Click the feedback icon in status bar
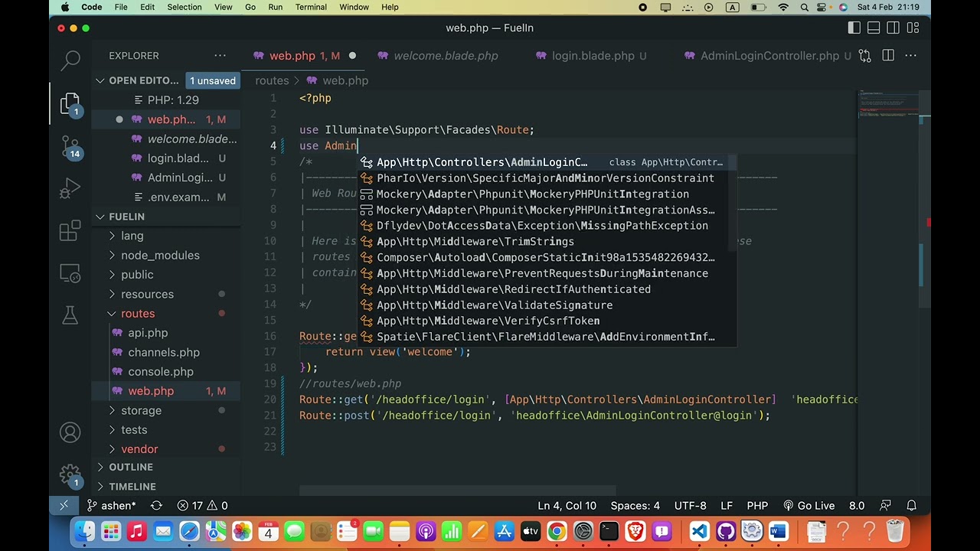 (x=886, y=505)
